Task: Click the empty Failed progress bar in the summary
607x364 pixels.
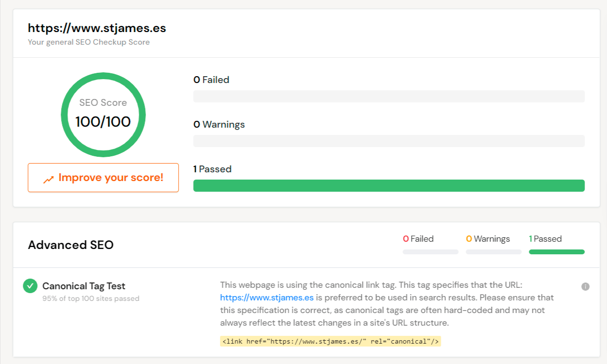Action: coord(389,96)
